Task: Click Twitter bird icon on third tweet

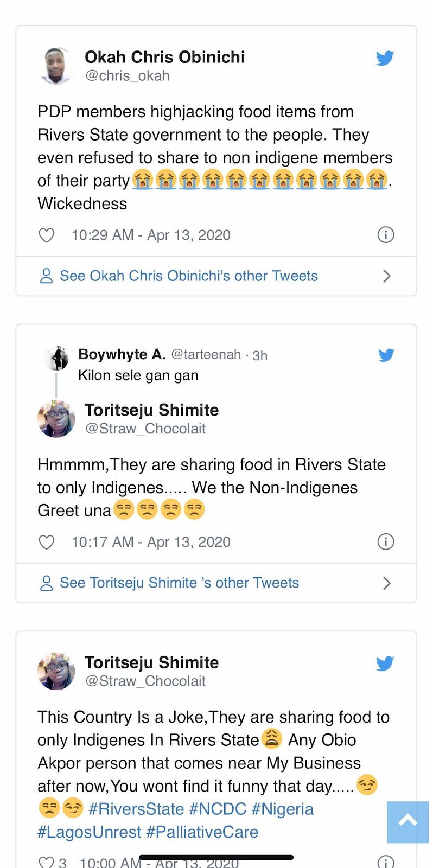Action: [385, 663]
